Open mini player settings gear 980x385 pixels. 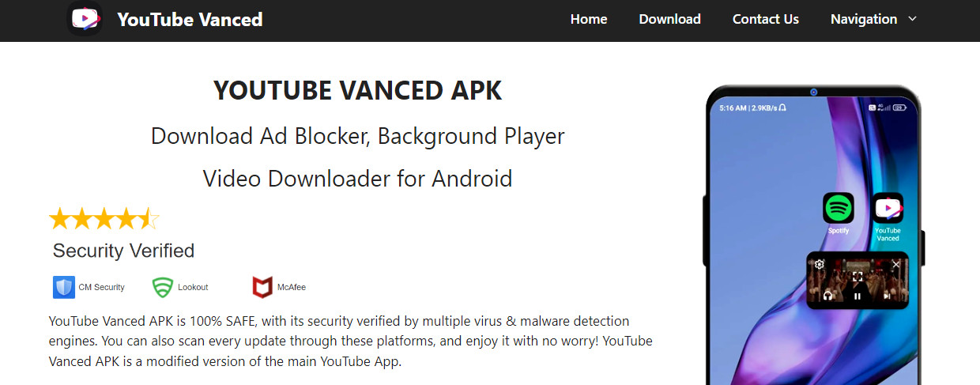(x=820, y=265)
